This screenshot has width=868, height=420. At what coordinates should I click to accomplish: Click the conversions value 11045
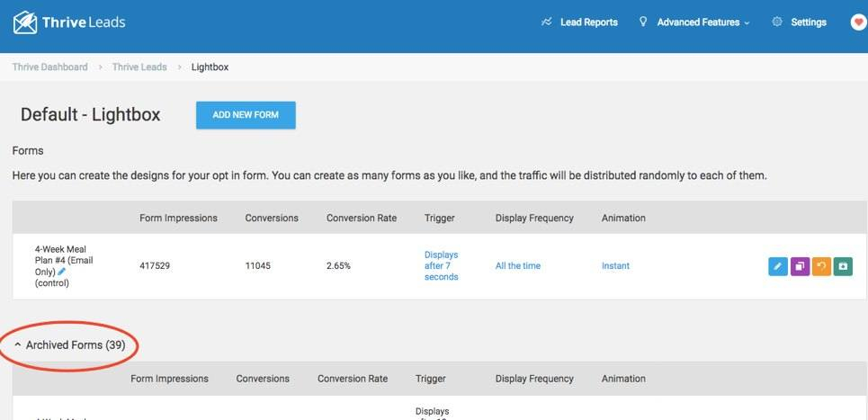pyautogui.click(x=258, y=265)
